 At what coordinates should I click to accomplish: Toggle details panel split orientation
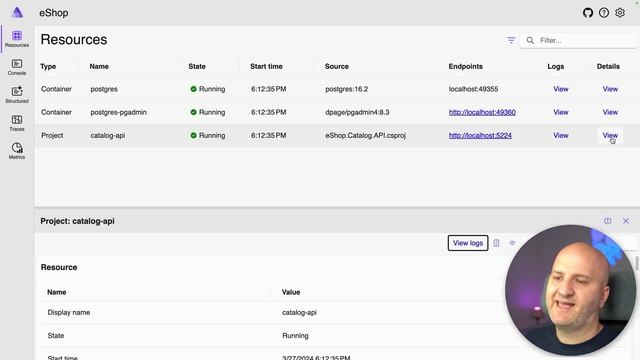tap(607, 221)
